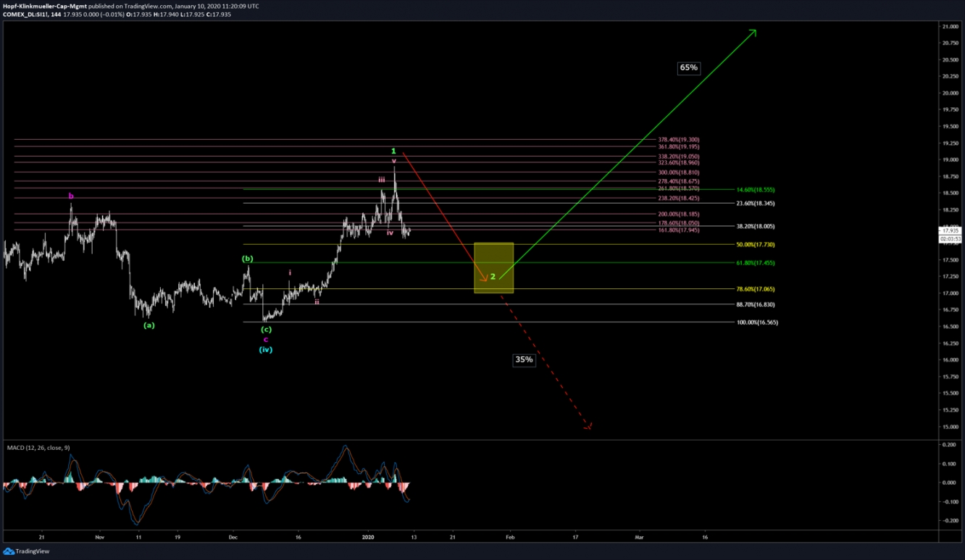Click the 21.000 price axis label
The height and width of the screenshot is (560, 965).
coord(950,27)
